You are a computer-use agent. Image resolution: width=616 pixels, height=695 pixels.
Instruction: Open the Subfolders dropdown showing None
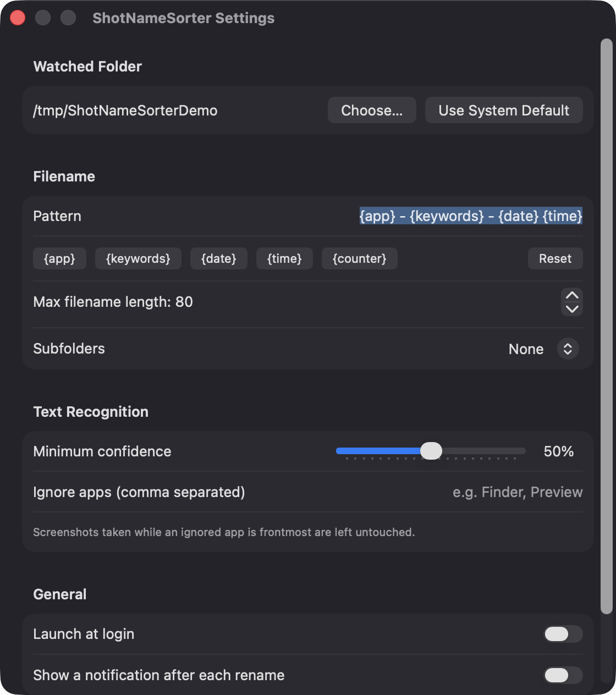[543, 349]
